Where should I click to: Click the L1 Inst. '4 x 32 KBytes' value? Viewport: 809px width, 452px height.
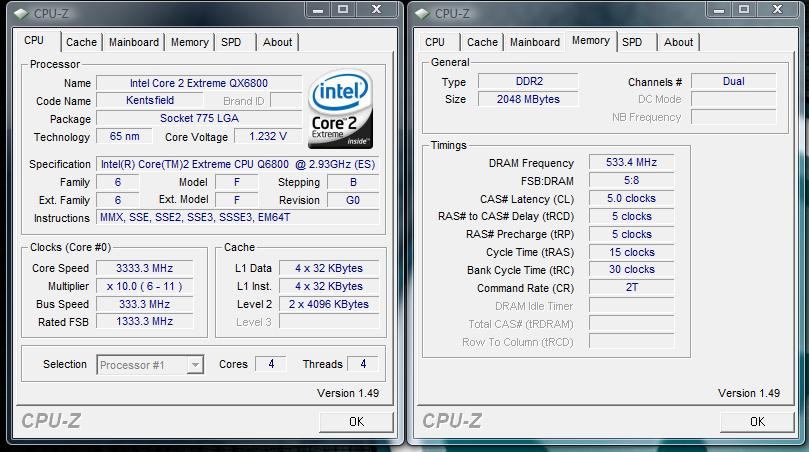tap(329, 286)
